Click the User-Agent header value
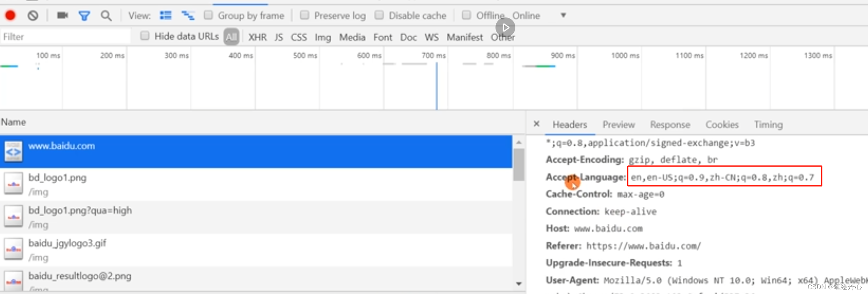The width and height of the screenshot is (868, 294). [736, 281]
